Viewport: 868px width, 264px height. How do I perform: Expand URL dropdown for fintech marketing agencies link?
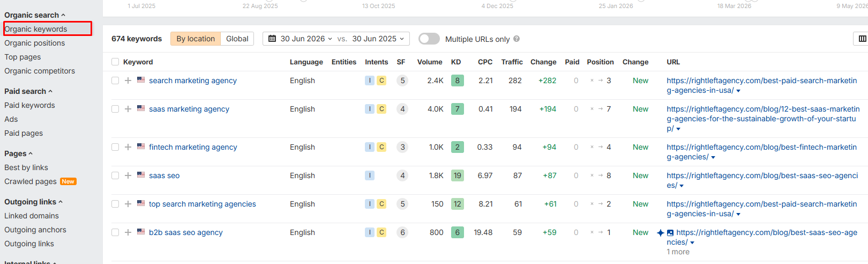click(x=713, y=157)
